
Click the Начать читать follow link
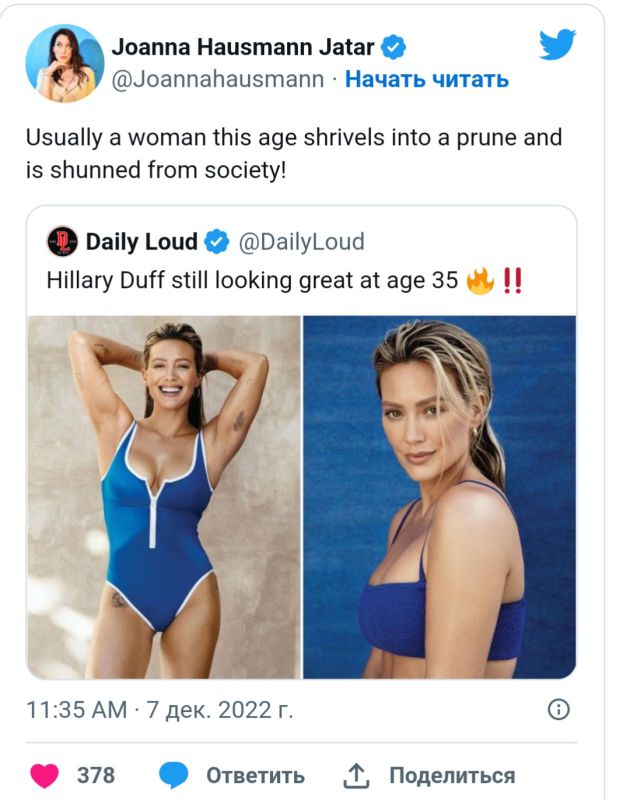[x=427, y=79]
